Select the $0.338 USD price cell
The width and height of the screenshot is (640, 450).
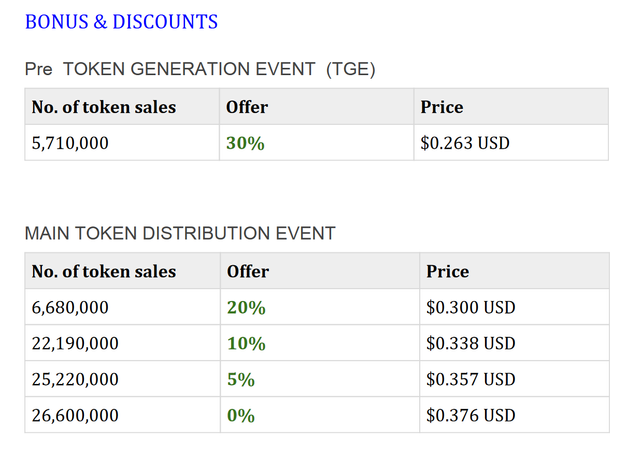(470, 343)
